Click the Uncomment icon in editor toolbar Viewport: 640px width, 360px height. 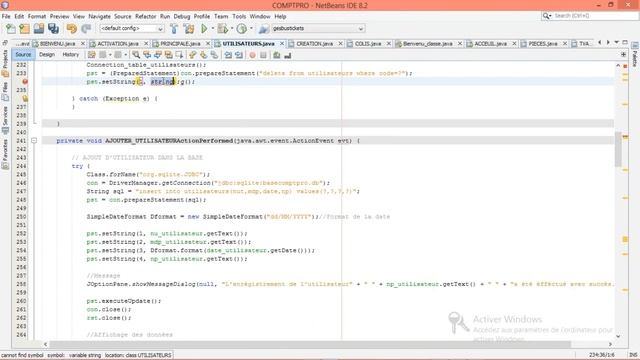click(x=288, y=55)
